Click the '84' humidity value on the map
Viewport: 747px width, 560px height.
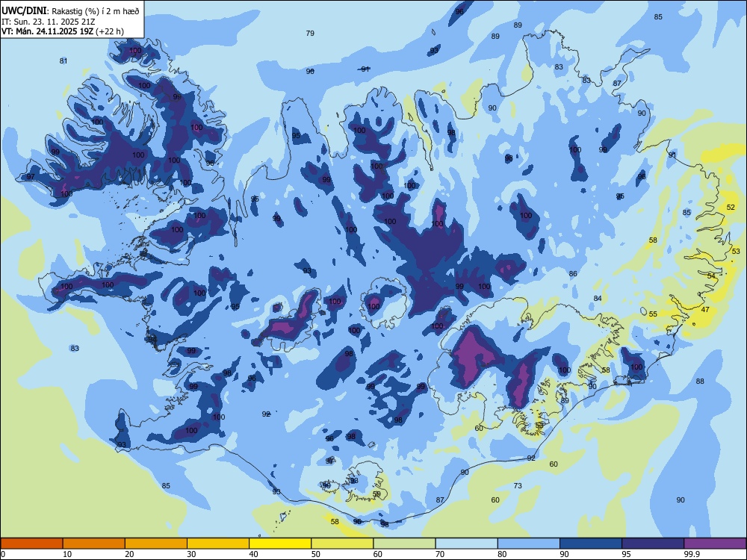point(598,299)
